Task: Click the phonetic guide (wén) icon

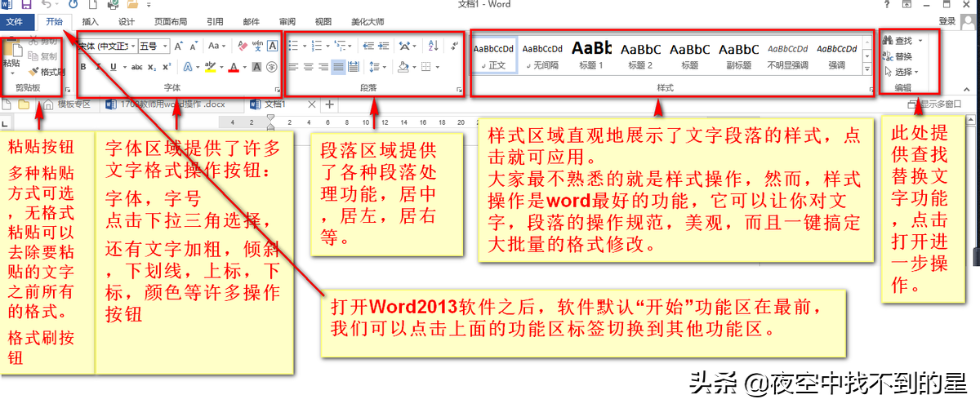Action: click(258, 47)
